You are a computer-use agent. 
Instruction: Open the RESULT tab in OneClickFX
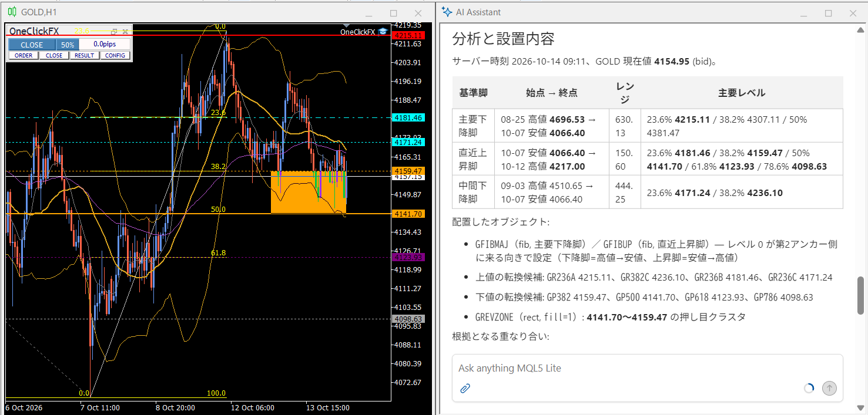[x=85, y=56]
